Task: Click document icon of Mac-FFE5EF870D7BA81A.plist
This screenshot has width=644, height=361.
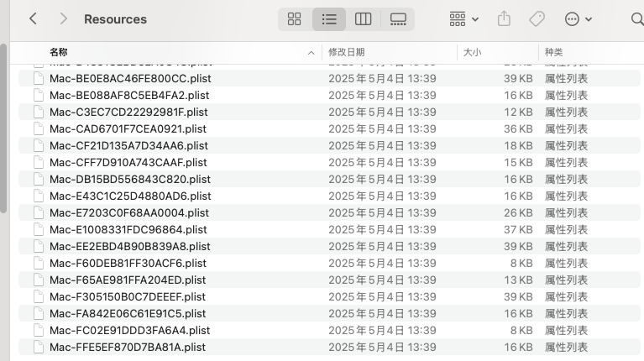Action: click(x=39, y=348)
